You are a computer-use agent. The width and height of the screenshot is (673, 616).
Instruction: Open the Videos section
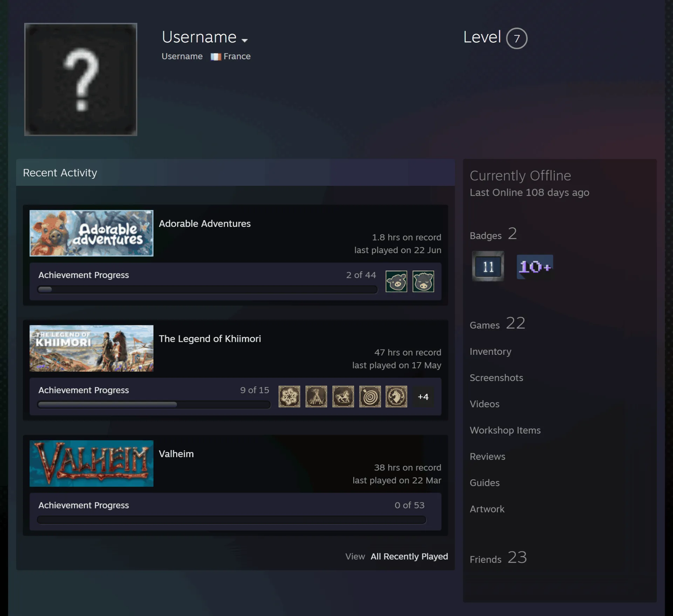[x=484, y=404]
